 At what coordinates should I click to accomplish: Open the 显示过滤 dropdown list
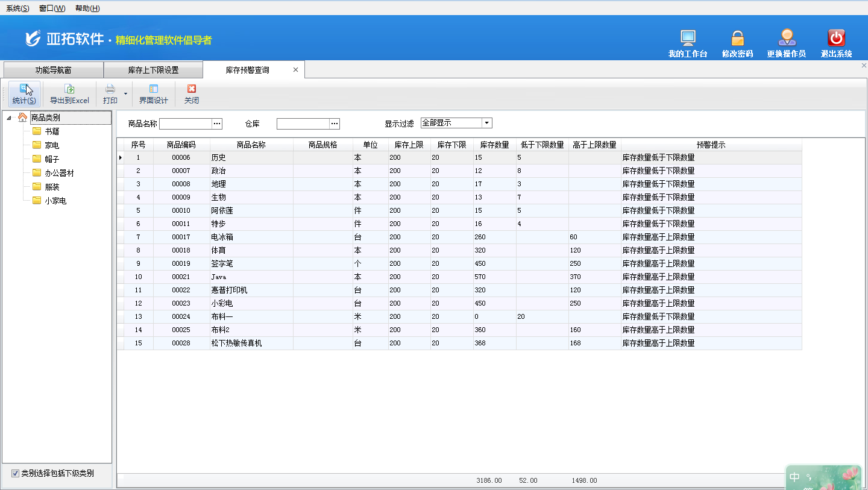point(487,123)
